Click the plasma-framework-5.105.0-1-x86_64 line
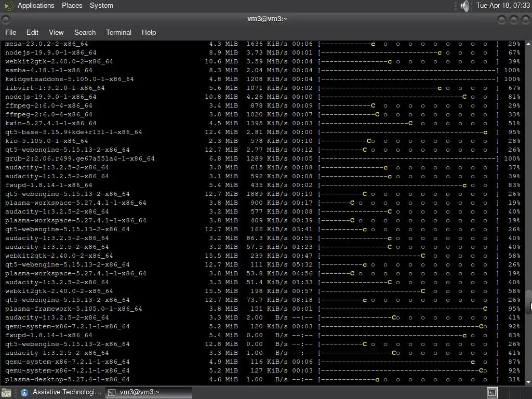This screenshot has height=399, width=532. click(73, 309)
